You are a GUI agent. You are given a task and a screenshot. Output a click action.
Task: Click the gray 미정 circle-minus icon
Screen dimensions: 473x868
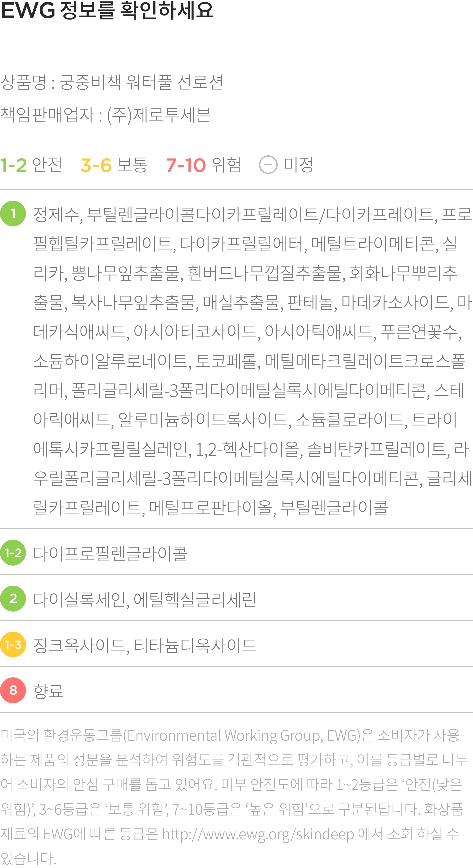pos(268,165)
